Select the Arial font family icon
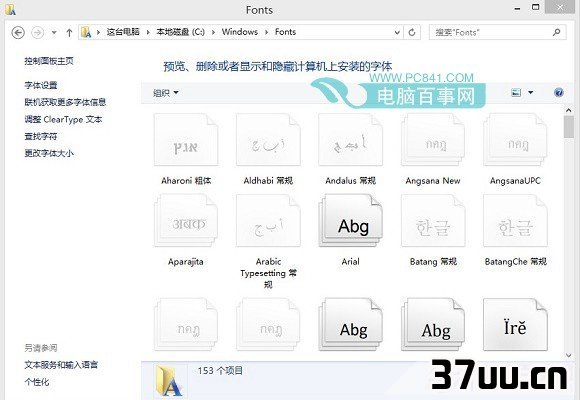The height and width of the screenshot is (400, 580). click(x=350, y=221)
